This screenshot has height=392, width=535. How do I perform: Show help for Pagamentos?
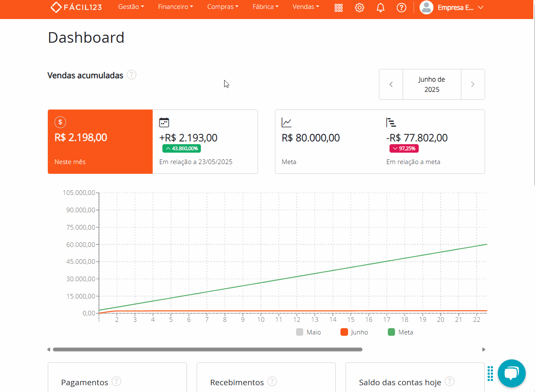coord(116,381)
